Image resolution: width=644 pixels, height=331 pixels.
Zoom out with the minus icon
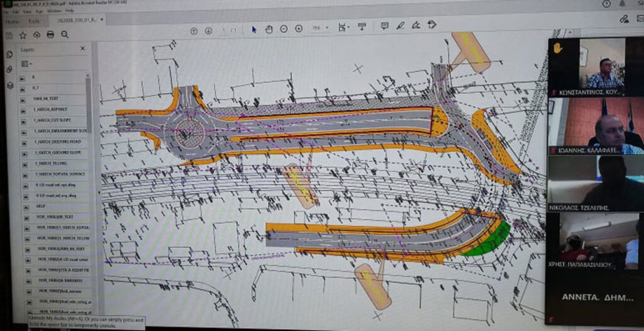pyautogui.click(x=284, y=29)
